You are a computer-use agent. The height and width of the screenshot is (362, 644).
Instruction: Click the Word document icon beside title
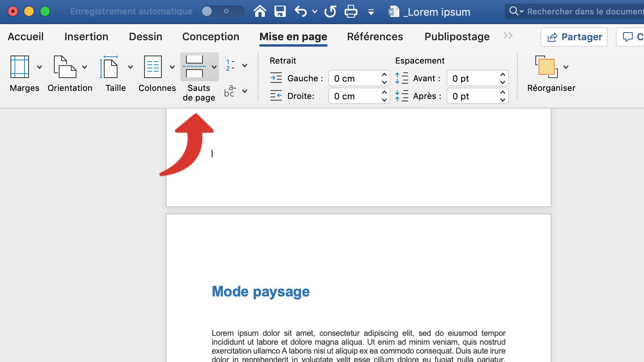394,12
